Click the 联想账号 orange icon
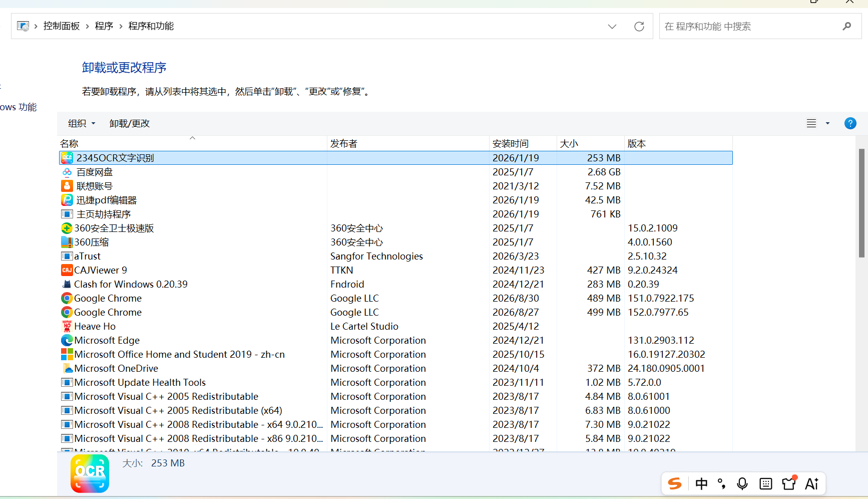The image size is (868, 499). 67,186
